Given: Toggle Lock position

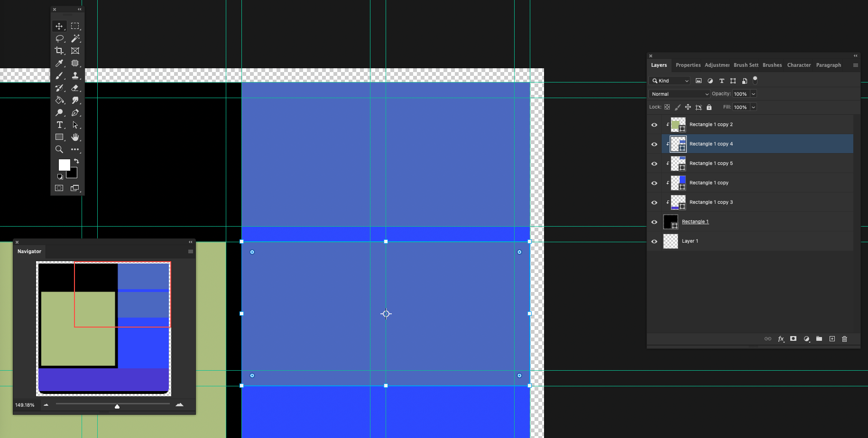Looking at the screenshot, I should click(x=688, y=107).
